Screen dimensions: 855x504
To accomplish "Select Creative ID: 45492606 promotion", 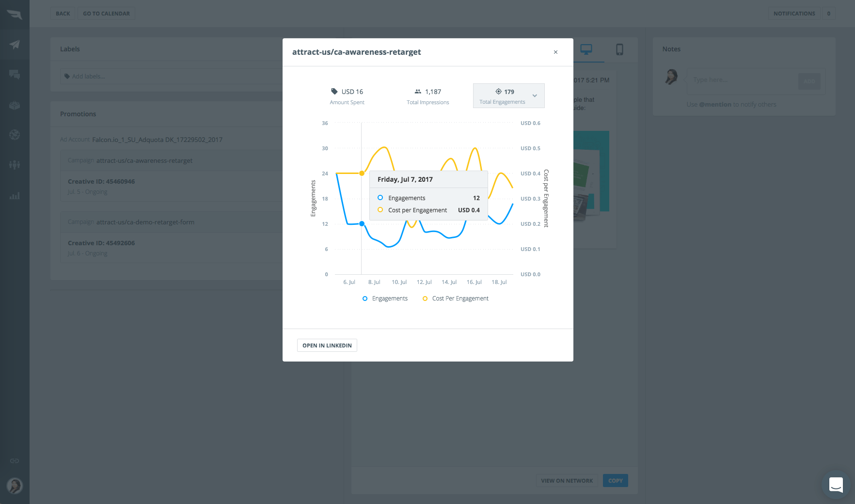I will [x=172, y=248].
